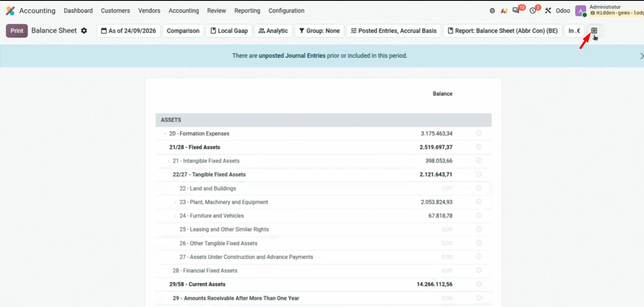Open the Administrator avatar menu
Viewport: 644px width, 307px height.
tap(580, 11)
